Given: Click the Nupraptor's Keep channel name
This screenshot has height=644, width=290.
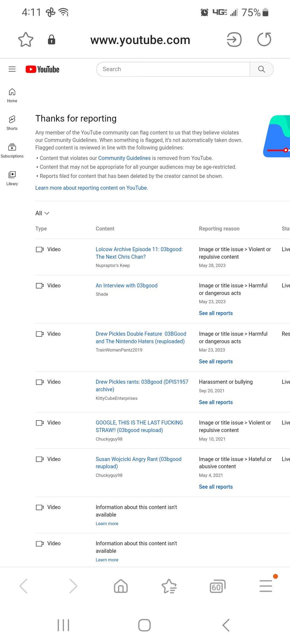Looking at the screenshot, I should (x=113, y=265).
